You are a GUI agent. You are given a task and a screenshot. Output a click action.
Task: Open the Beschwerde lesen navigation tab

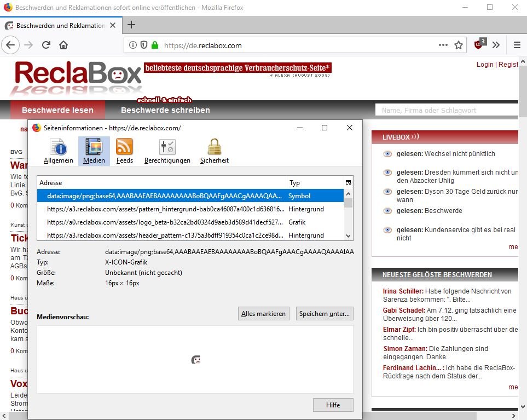click(x=57, y=110)
